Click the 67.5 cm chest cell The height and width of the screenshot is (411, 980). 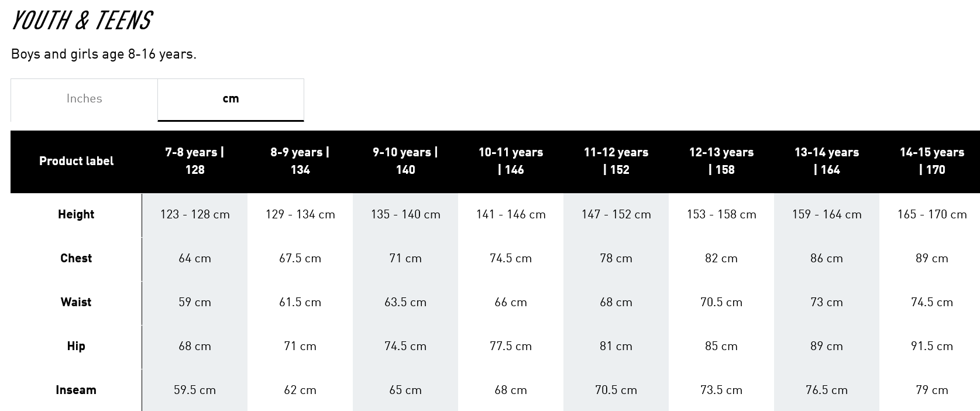[300, 258]
